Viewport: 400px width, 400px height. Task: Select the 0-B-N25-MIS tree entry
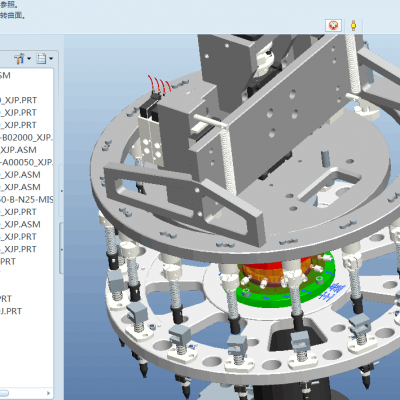tap(27, 200)
